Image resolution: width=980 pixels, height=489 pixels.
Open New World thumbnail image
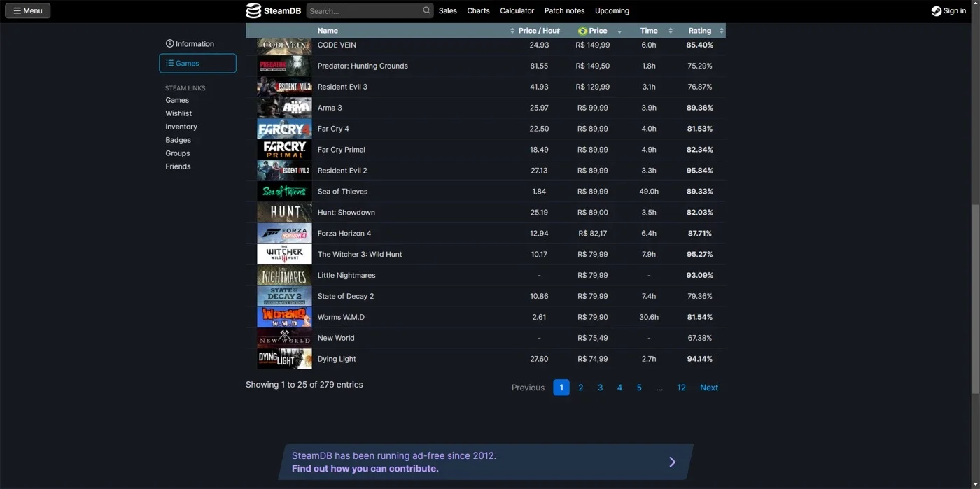click(284, 339)
